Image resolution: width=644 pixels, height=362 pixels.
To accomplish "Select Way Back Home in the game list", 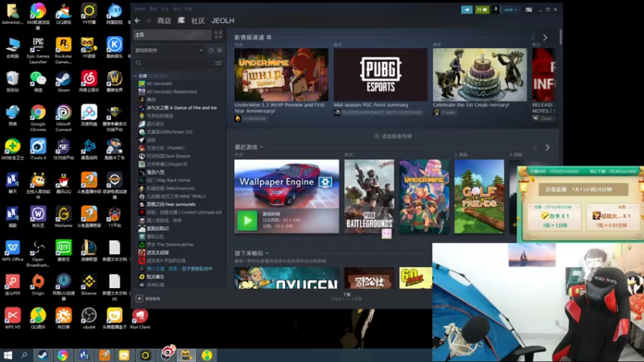I will coord(168,180).
